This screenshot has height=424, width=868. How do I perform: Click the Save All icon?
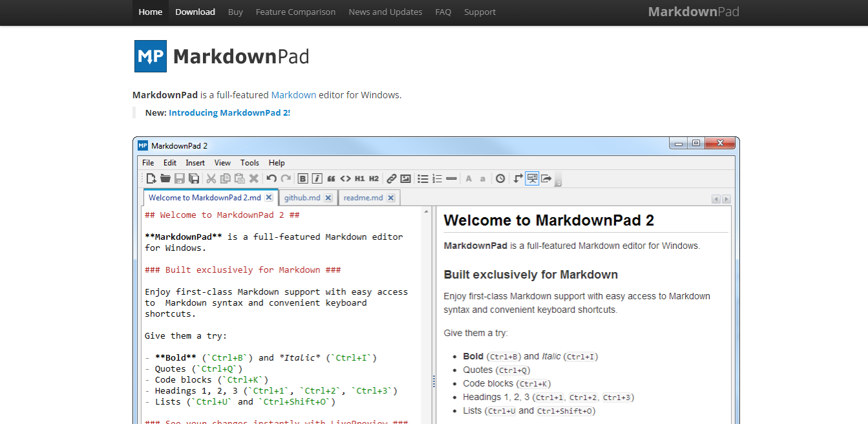click(x=193, y=178)
